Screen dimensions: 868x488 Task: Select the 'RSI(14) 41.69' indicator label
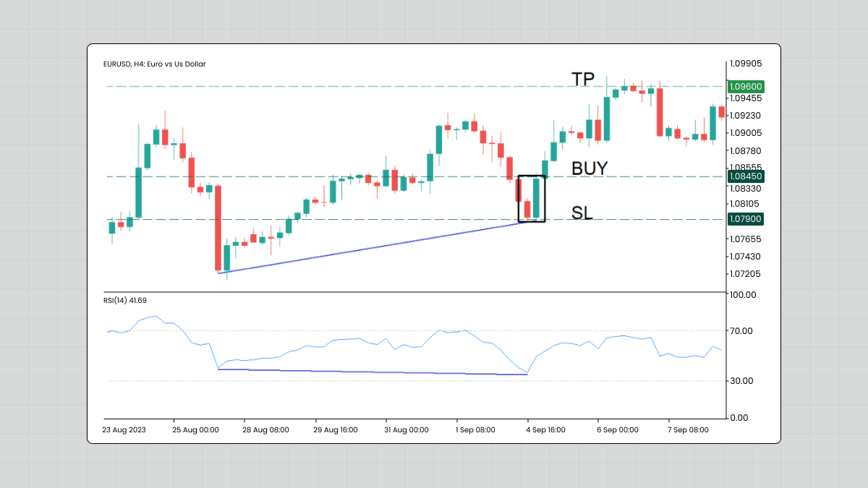click(x=125, y=299)
